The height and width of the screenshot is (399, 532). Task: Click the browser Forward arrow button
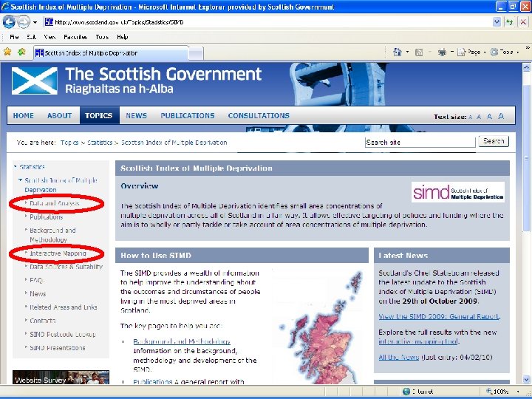pyautogui.click(x=23, y=22)
